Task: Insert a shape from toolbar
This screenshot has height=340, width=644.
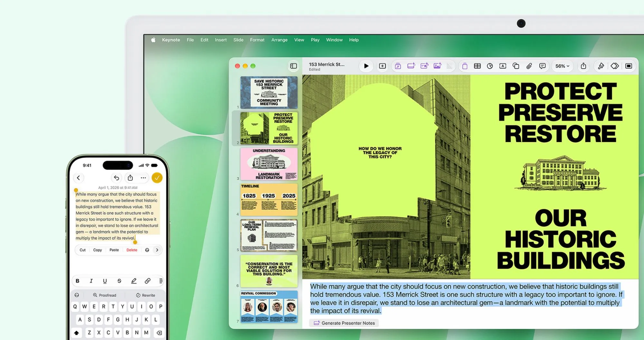Action: click(x=516, y=66)
